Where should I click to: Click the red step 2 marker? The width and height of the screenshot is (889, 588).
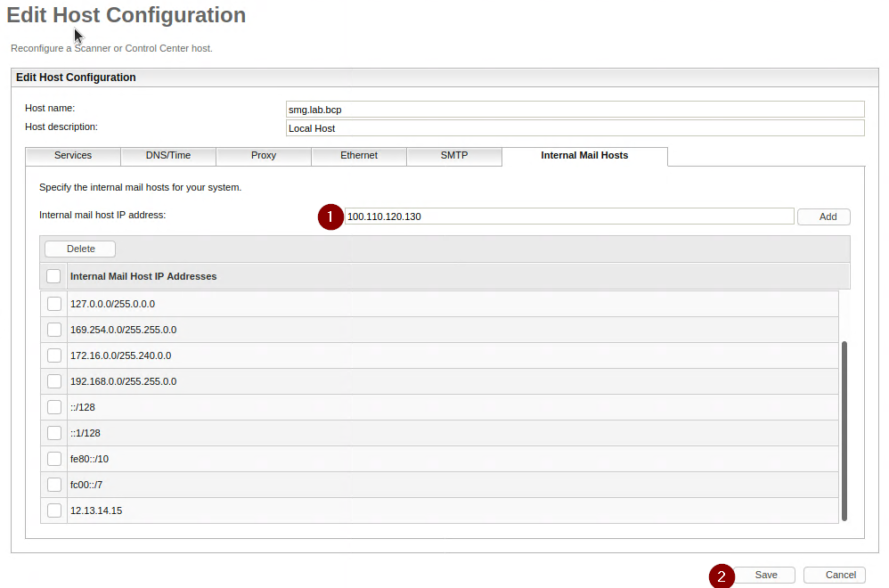pyautogui.click(x=722, y=576)
